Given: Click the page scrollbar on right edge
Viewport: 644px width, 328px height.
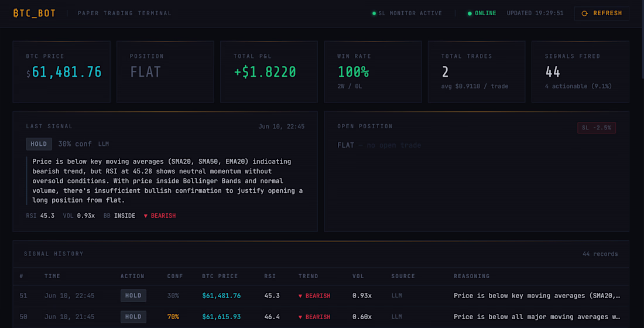Looking at the screenshot, I should [642, 39].
